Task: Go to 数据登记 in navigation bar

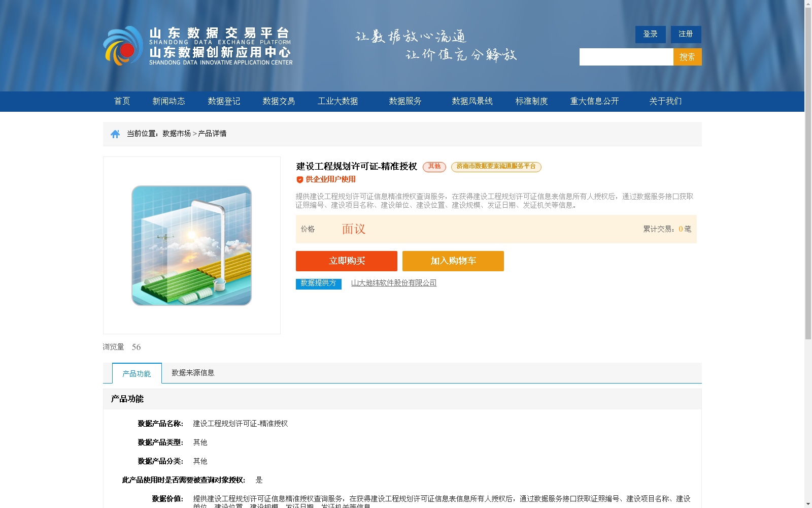Action: click(x=224, y=101)
